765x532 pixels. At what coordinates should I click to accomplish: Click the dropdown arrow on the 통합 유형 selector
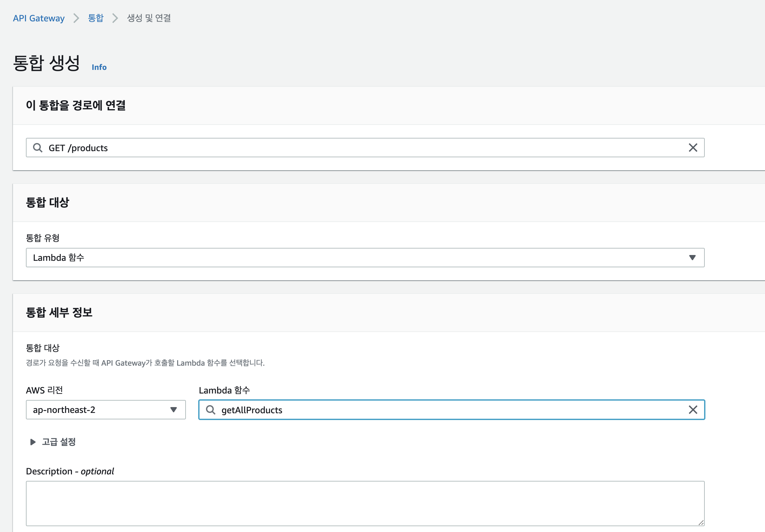693,257
